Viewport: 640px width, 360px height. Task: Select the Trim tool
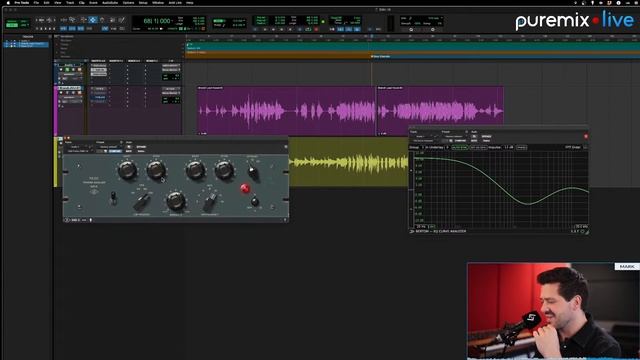point(73,20)
